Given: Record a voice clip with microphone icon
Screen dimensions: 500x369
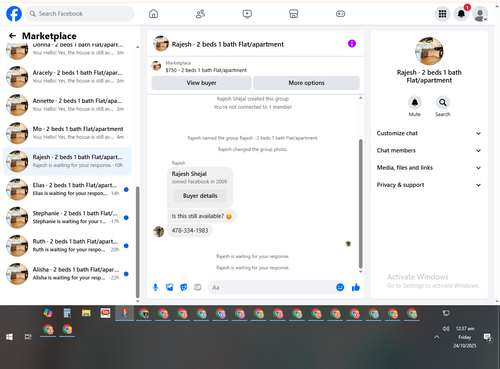Looking at the screenshot, I should (x=155, y=287).
